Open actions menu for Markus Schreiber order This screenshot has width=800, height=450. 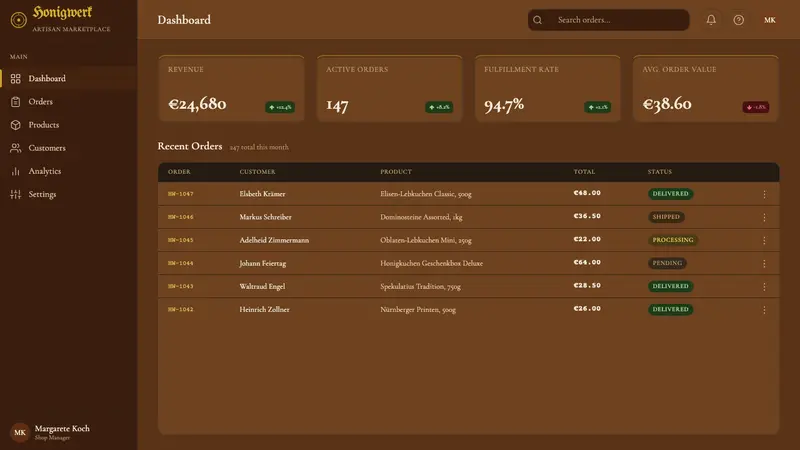[764, 217]
